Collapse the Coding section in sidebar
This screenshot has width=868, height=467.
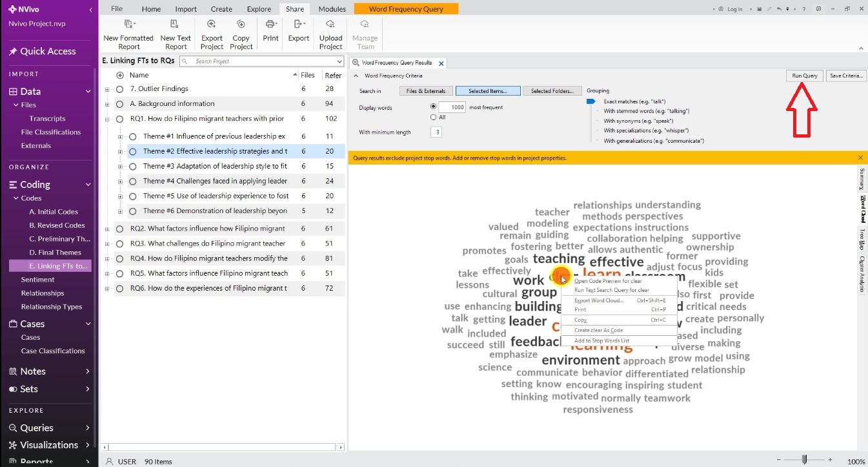(x=88, y=185)
